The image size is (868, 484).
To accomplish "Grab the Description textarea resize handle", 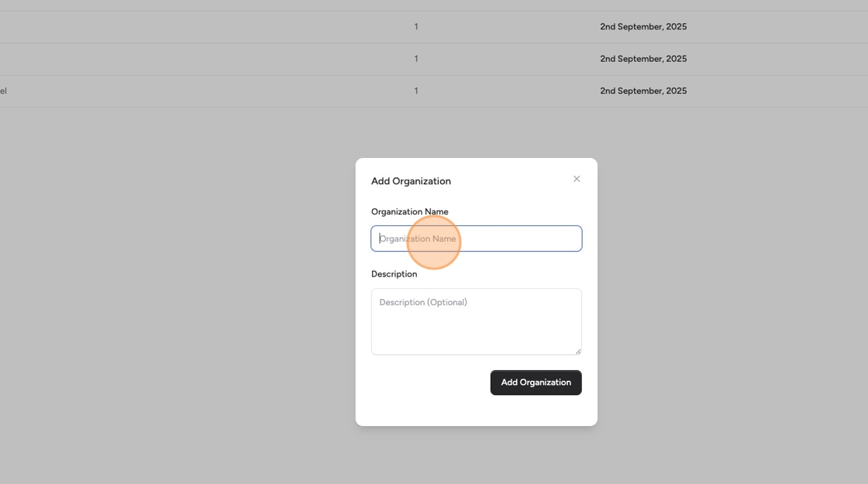I will [x=577, y=351].
